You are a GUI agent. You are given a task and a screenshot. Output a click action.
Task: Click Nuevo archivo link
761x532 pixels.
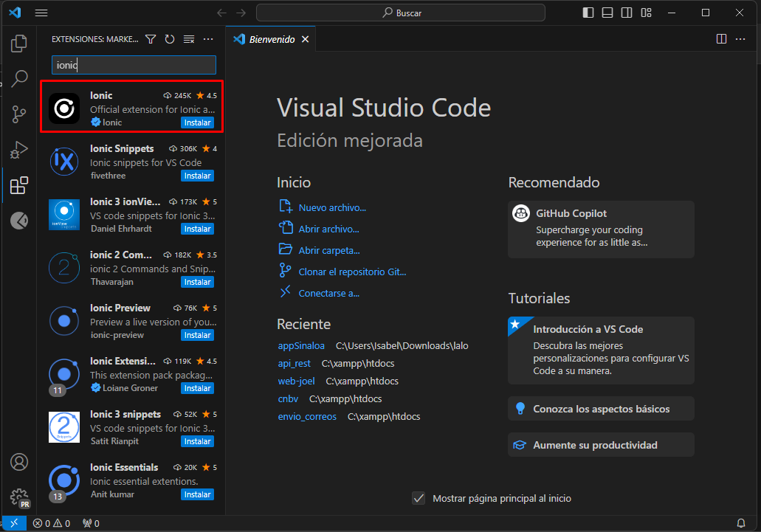[332, 207]
